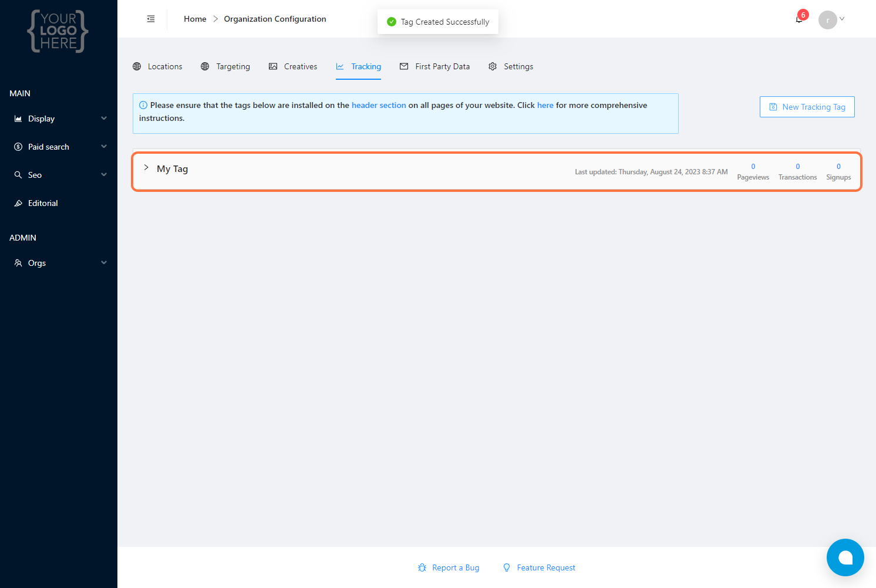This screenshot has height=588, width=876.
Task: Click the Display chart icon in sidebar
Action: (18, 119)
